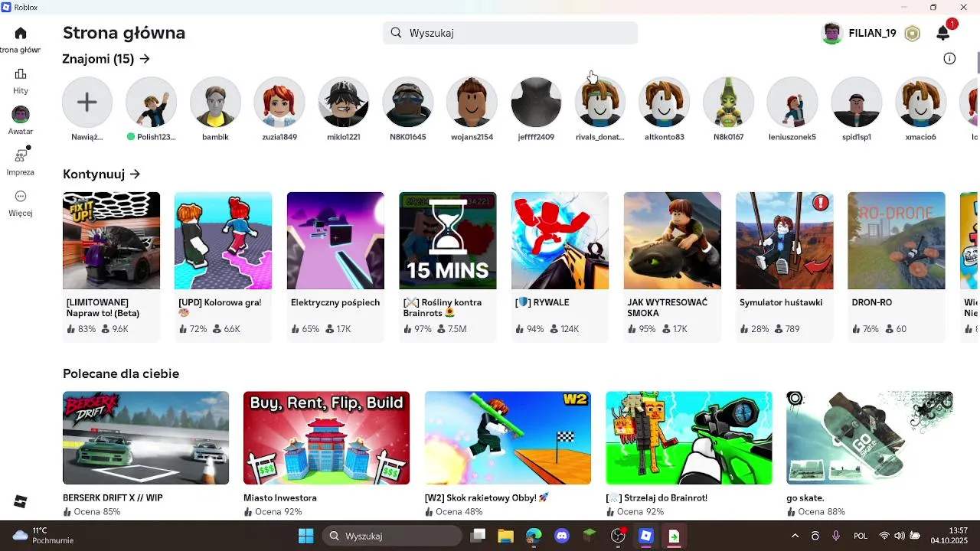Open the Impreza party sidebar icon
Viewport: 980px width, 551px height.
pyautogui.click(x=21, y=155)
